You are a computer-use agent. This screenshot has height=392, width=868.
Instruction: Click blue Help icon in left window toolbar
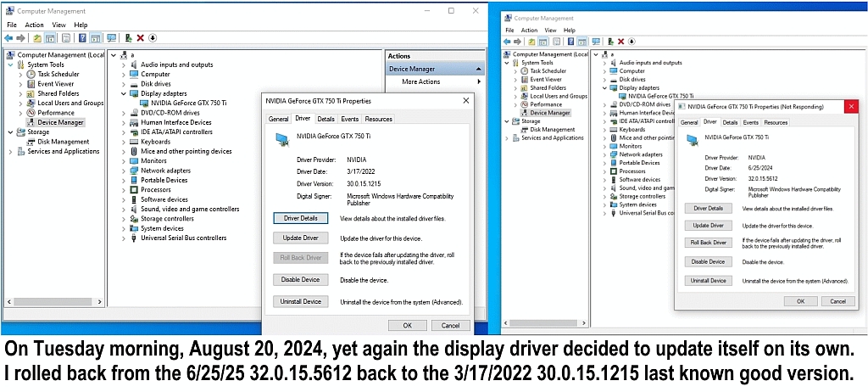click(x=82, y=38)
